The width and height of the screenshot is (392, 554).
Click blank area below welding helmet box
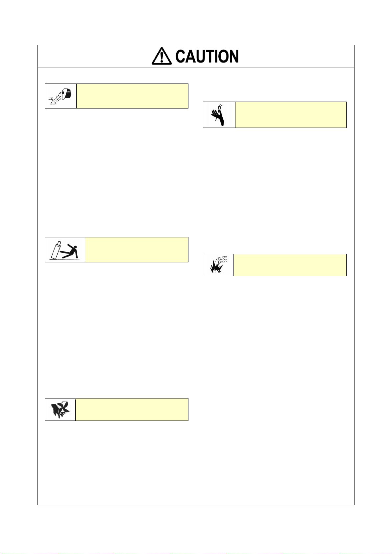coord(116,171)
